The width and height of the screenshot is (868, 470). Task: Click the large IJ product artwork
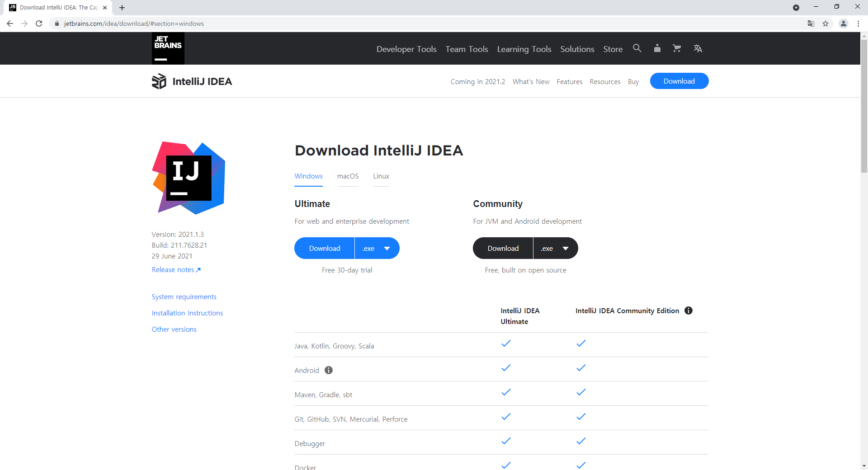point(189,178)
